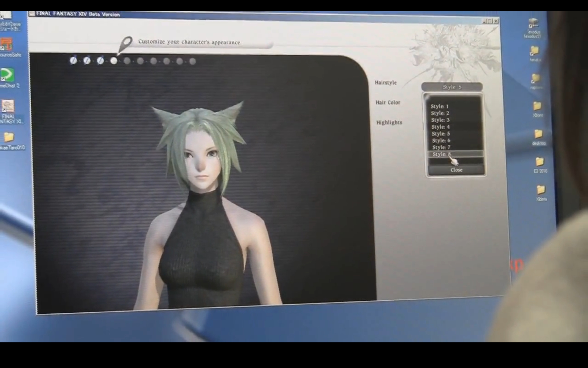
Task: Click the Hairstyle Style 5 dropdown header
Action: tap(452, 87)
